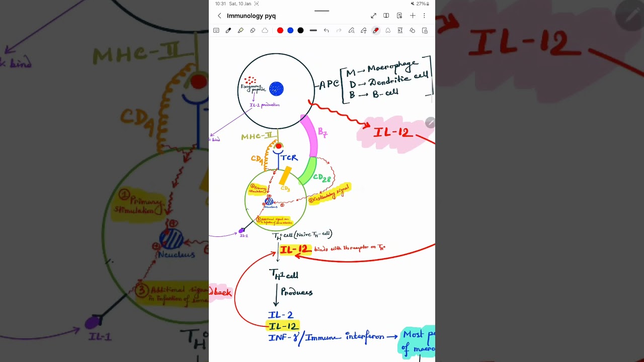Tap the screen-record indicator beside the date
The image size is (644, 362).
257,4
